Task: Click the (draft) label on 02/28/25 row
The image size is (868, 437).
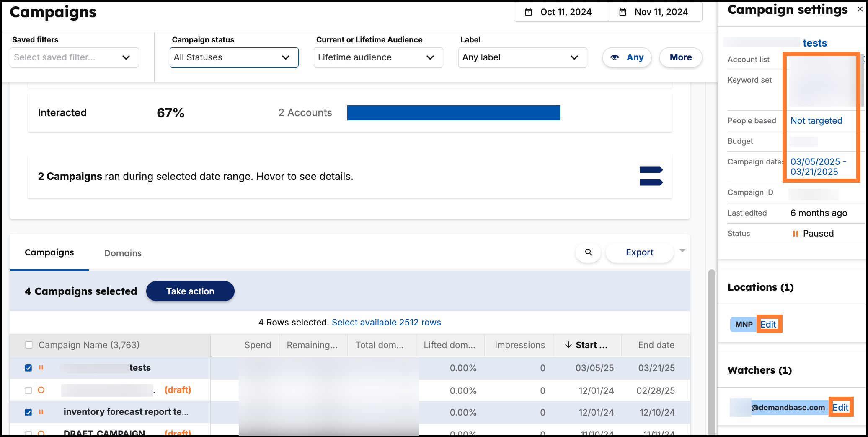Action: (178, 390)
